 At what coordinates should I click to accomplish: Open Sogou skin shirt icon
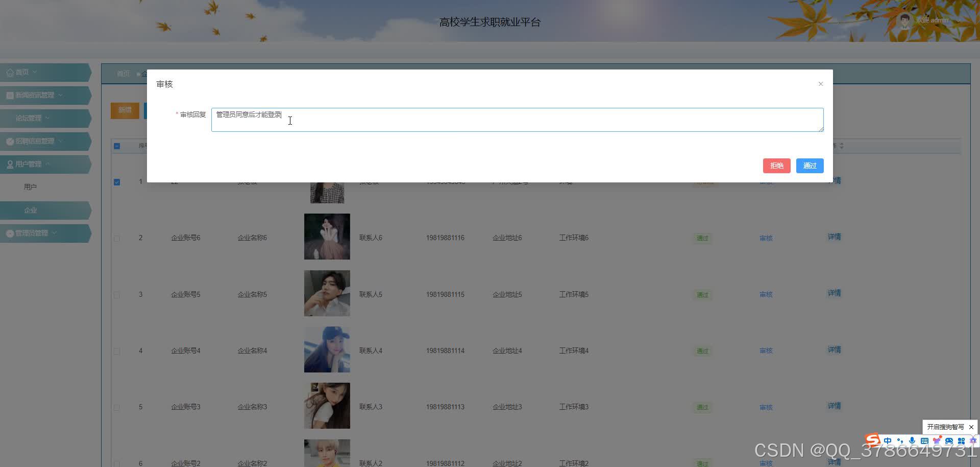pyautogui.click(x=937, y=441)
